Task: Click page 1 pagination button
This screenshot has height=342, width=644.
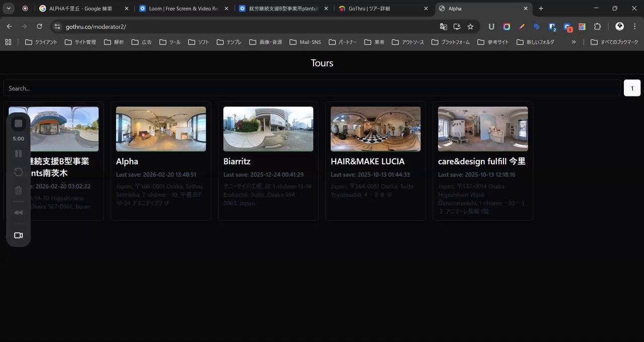Action: click(x=632, y=88)
